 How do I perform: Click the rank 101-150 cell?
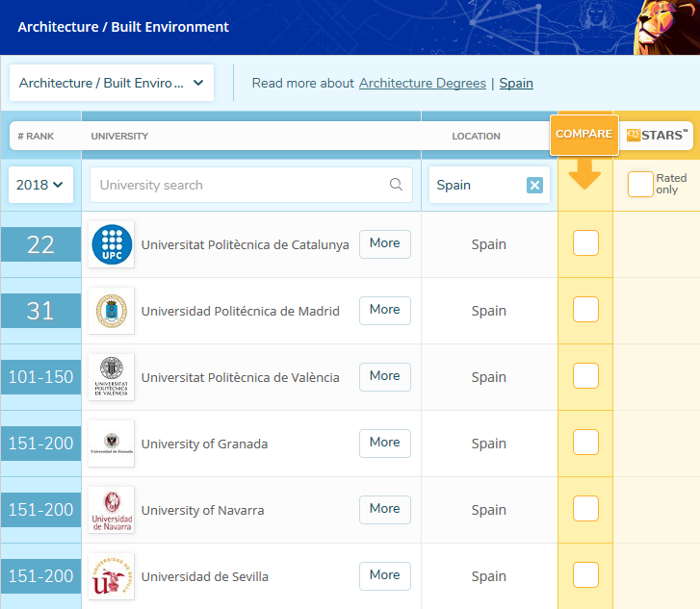(x=40, y=377)
